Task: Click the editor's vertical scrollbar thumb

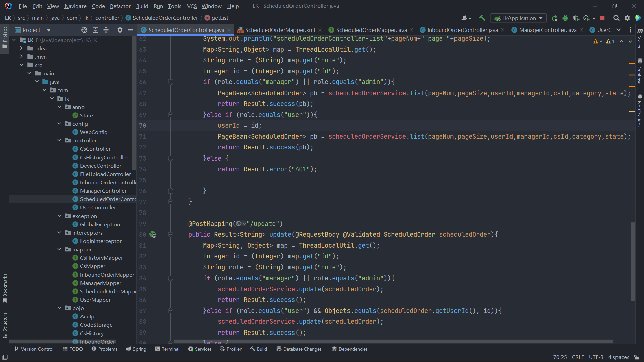Action: pyautogui.click(x=633, y=261)
